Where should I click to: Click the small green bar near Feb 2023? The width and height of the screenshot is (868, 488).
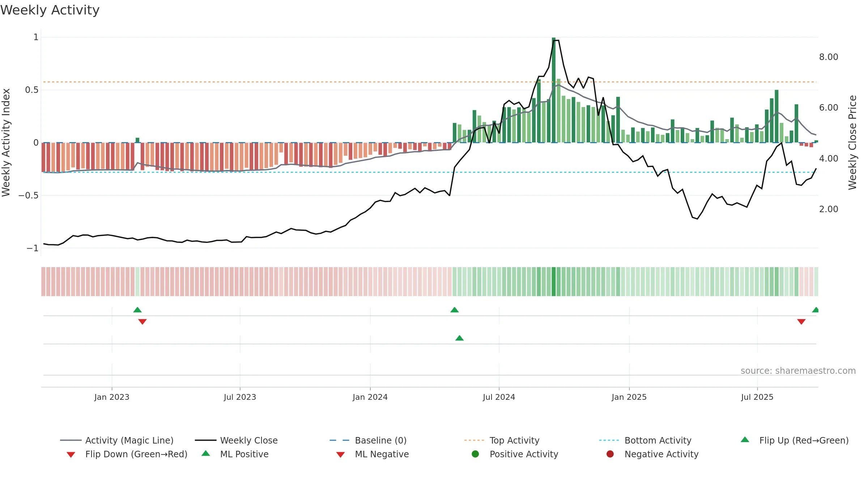coord(137,140)
